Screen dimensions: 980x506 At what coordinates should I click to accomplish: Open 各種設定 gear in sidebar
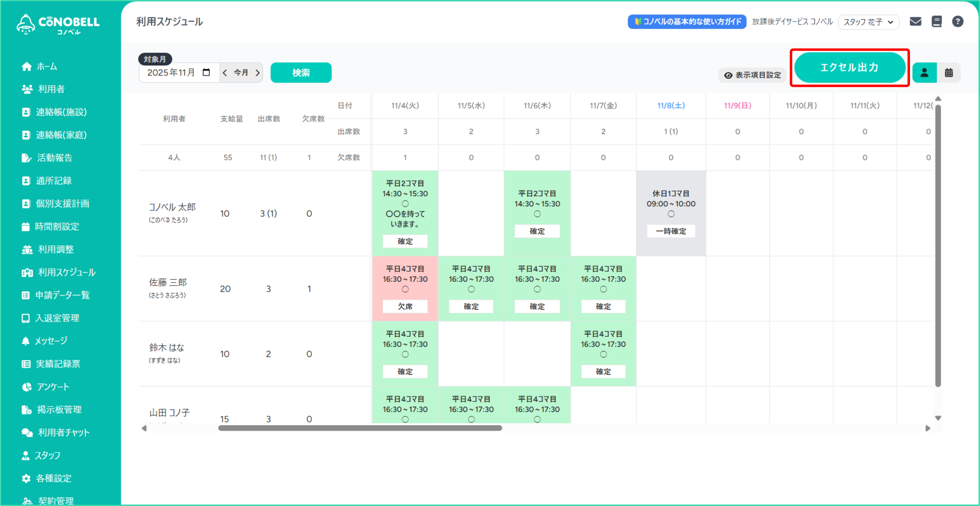point(26,478)
